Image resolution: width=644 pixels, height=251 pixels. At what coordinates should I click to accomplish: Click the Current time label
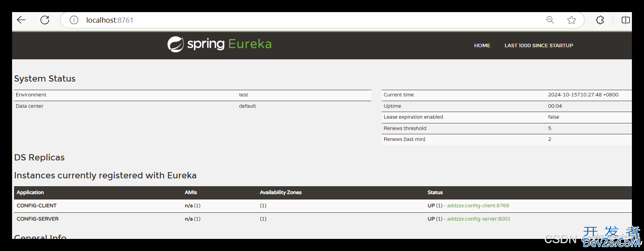[399, 95]
